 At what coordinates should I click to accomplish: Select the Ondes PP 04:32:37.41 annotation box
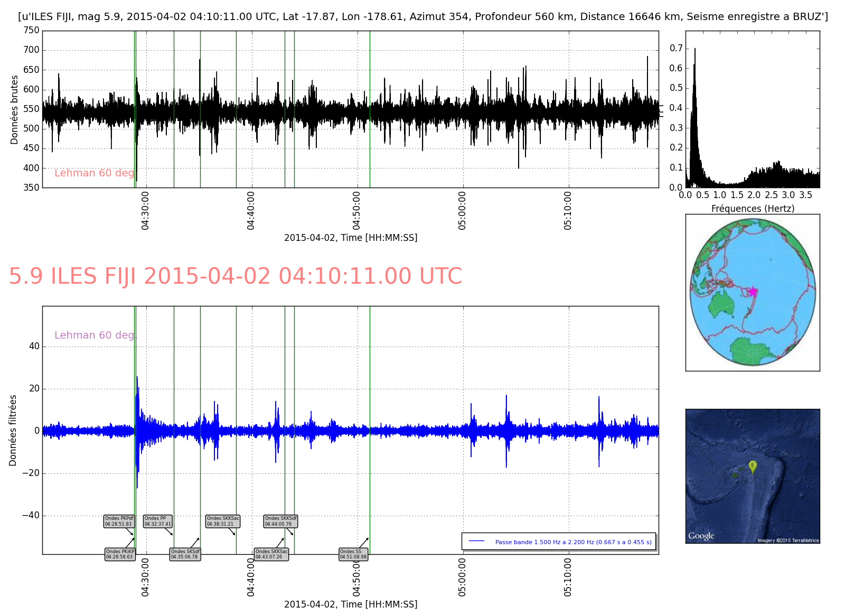pos(158,521)
